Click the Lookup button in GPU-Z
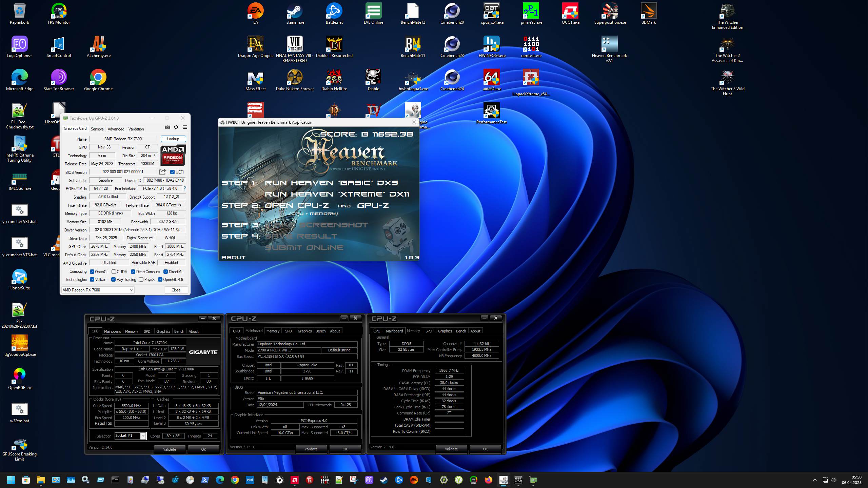 point(173,139)
